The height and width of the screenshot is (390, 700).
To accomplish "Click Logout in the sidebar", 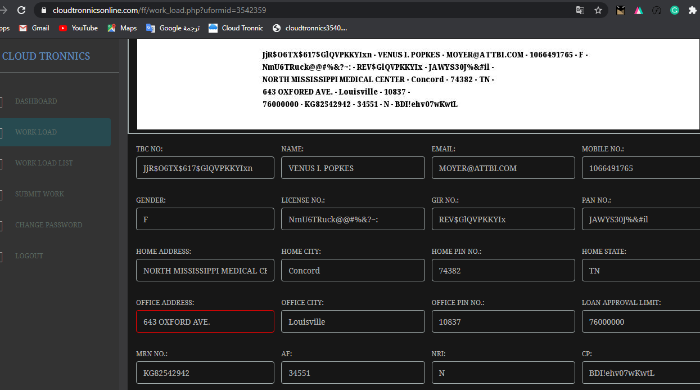I will (29, 256).
